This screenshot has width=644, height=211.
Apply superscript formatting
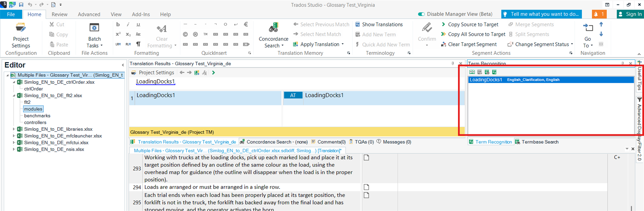point(118,34)
